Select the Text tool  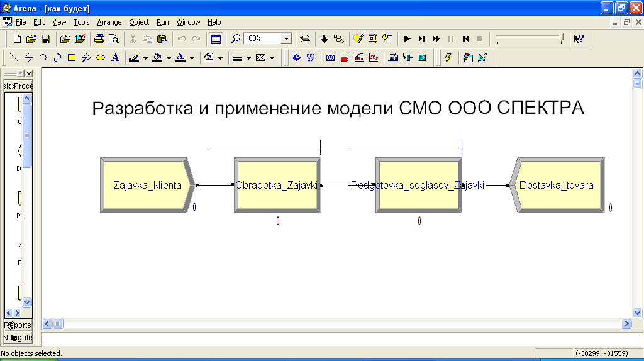tap(116, 58)
